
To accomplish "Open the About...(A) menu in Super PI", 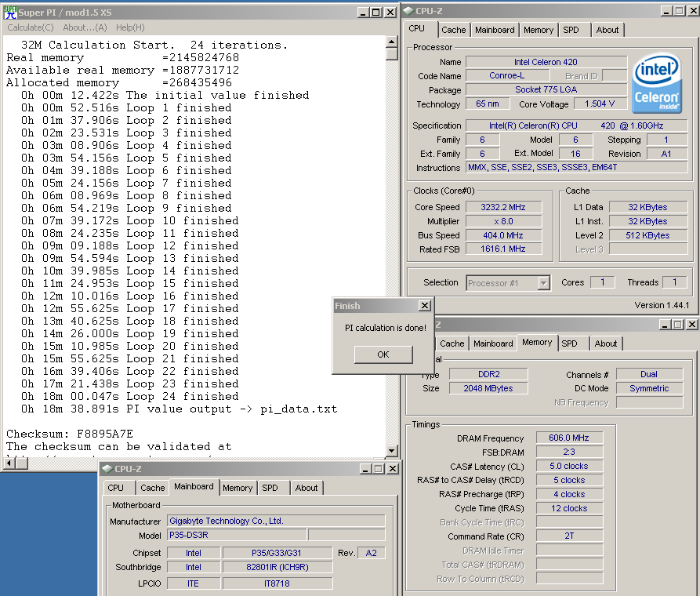I will tap(85, 27).
